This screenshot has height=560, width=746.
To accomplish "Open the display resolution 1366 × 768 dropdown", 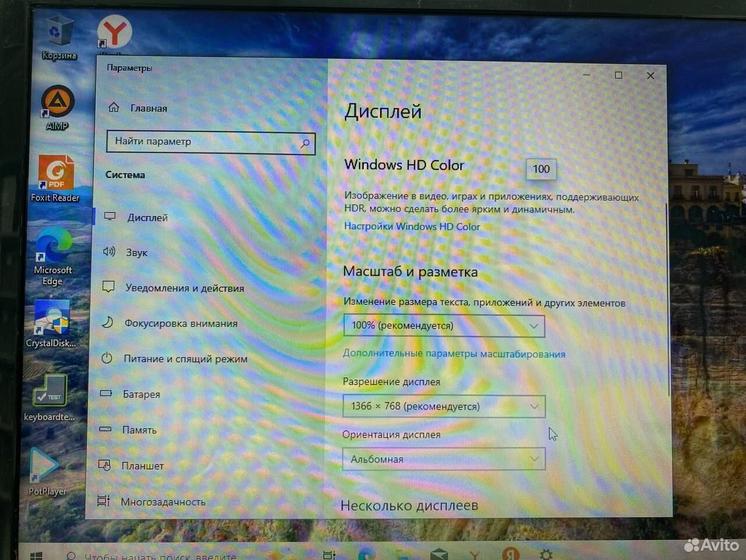I will pos(443,406).
